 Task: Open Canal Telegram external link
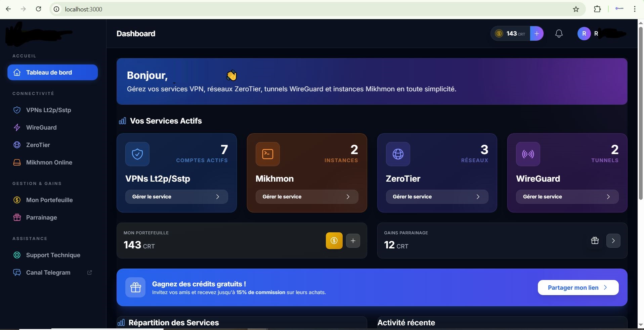[89, 272]
